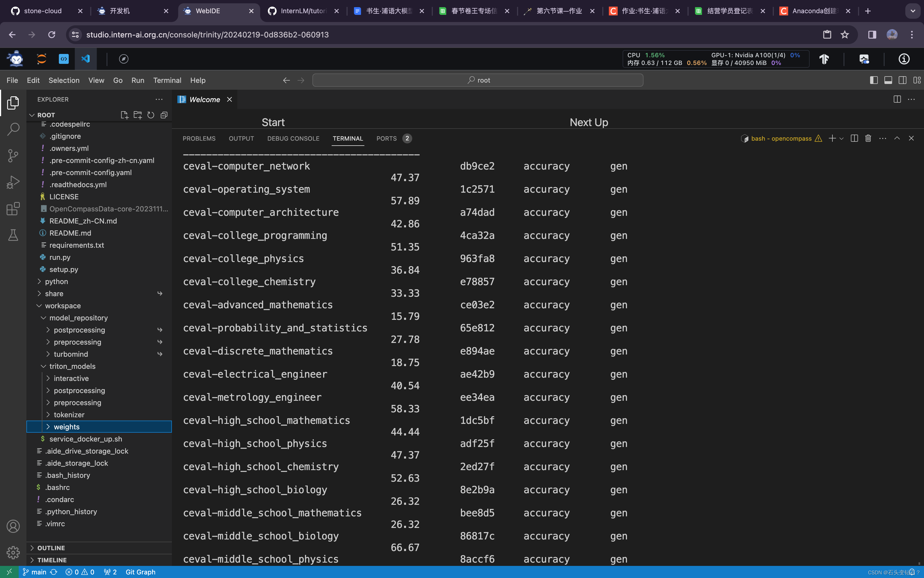Image resolution: width=924 pixels, height=578 pixels.
Task: Expand the share folder
Action: pyautogui.click(x=54, y=294)
